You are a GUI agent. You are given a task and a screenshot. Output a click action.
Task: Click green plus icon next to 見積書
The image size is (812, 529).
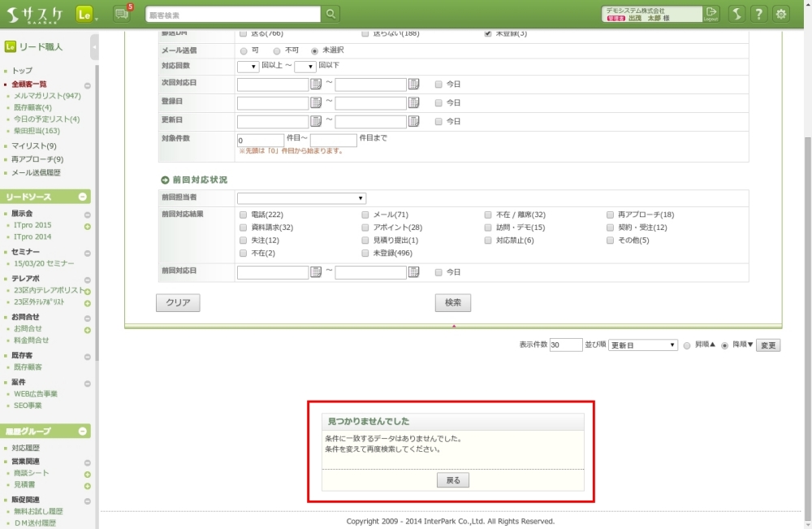pos(88,486)
